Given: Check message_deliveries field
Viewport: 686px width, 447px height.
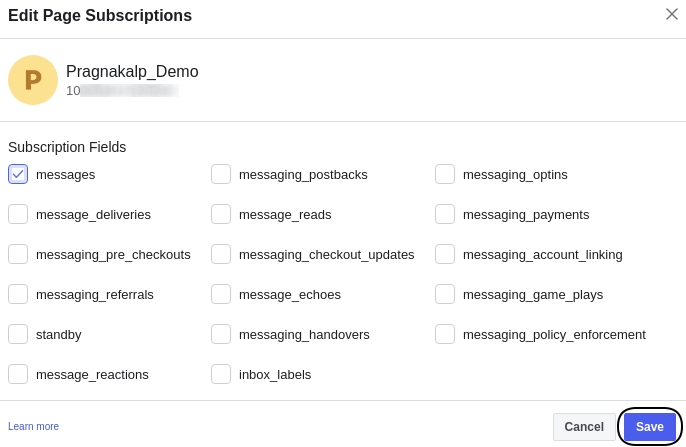Looking at the screenshot, I should tap(18, 214).
